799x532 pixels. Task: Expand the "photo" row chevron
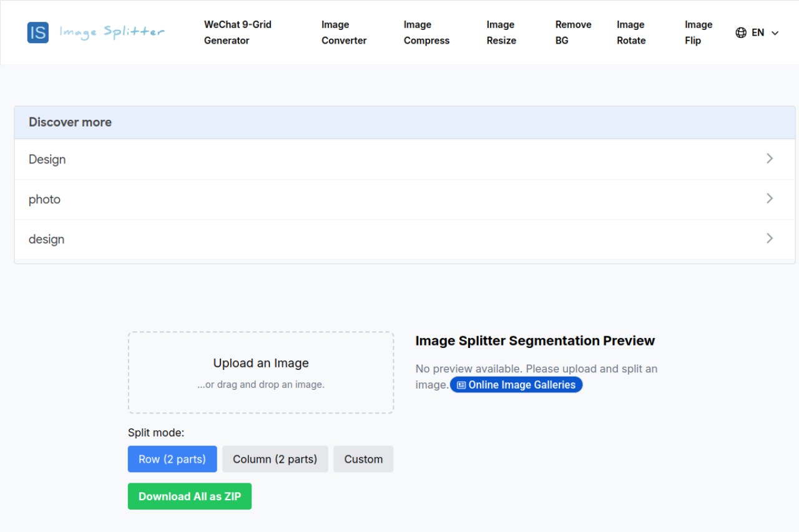(x=770, y=198)
